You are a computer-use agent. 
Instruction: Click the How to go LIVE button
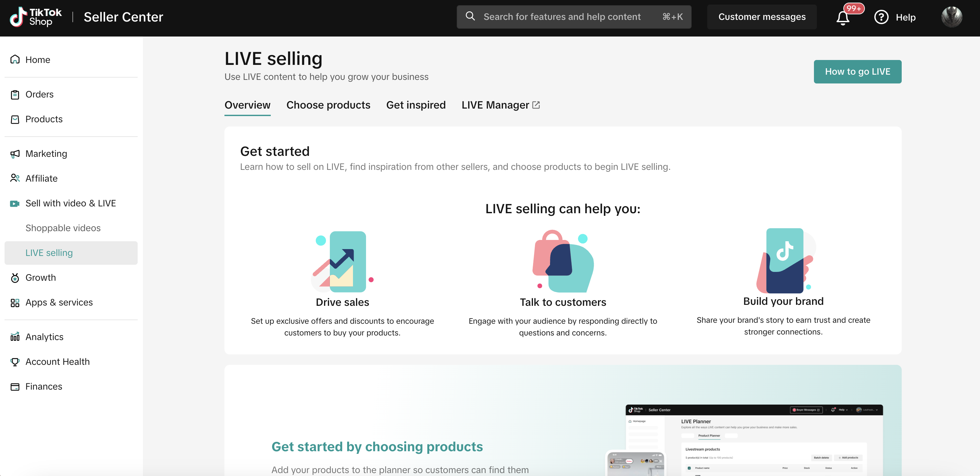point(857,71)
